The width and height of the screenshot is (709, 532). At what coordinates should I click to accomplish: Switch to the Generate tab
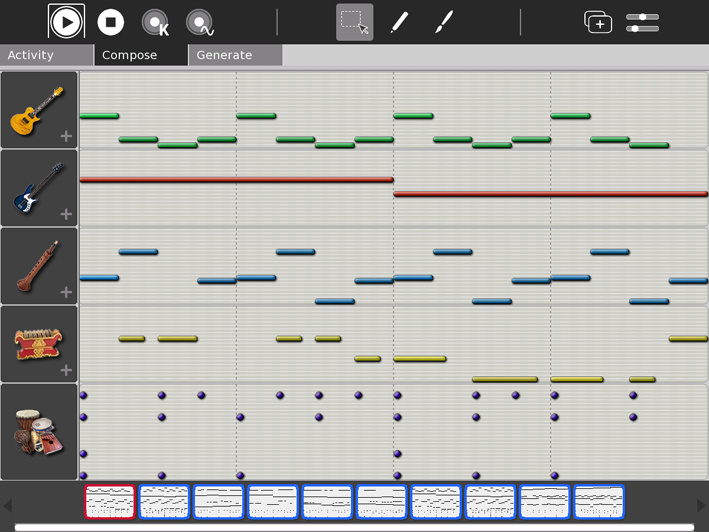coord(235,55)
